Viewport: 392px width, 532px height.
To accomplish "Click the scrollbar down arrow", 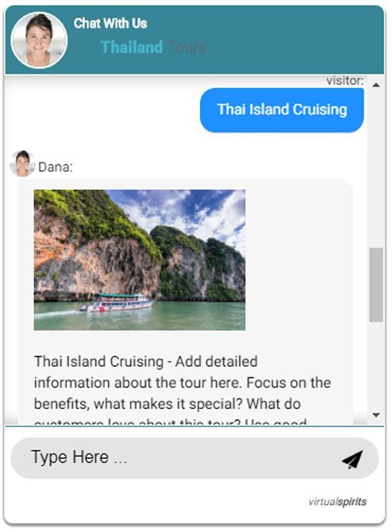I will [x=375, y=414].
